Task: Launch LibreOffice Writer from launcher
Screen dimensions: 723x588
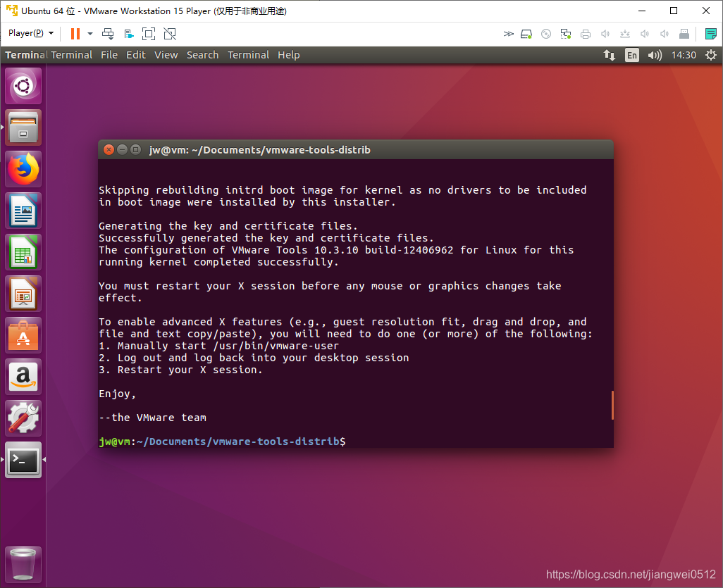Action: [x=23, y=210]
